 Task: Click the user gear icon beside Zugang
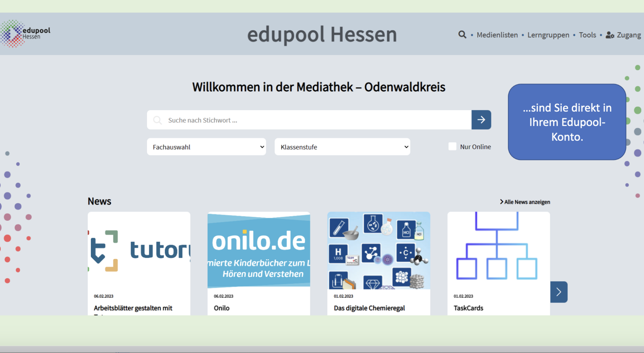tap(610, 35)
